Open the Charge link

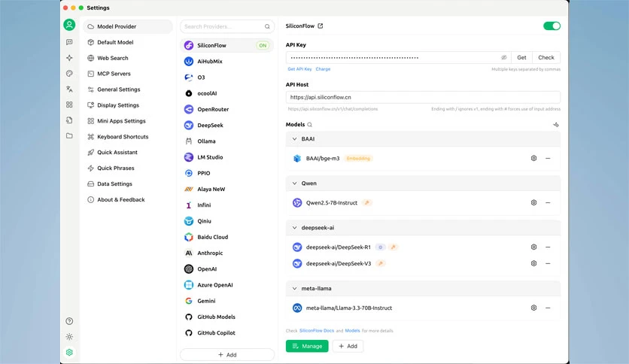pos(323,69)
